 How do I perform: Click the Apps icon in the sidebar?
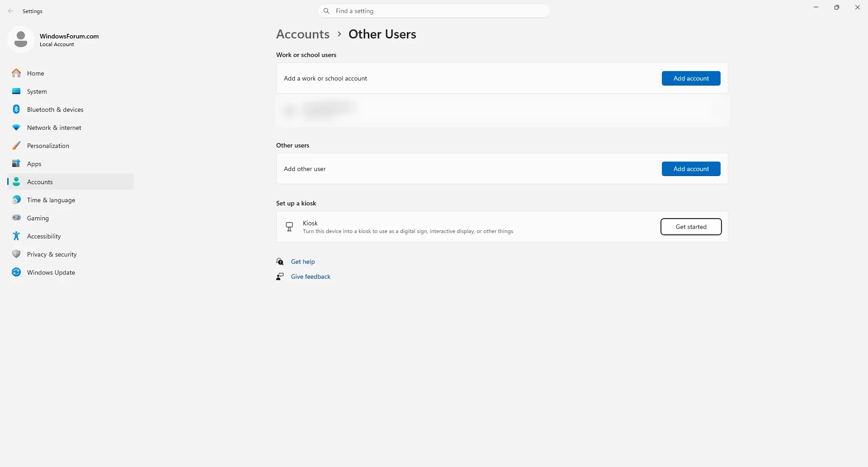click(16, 164)
